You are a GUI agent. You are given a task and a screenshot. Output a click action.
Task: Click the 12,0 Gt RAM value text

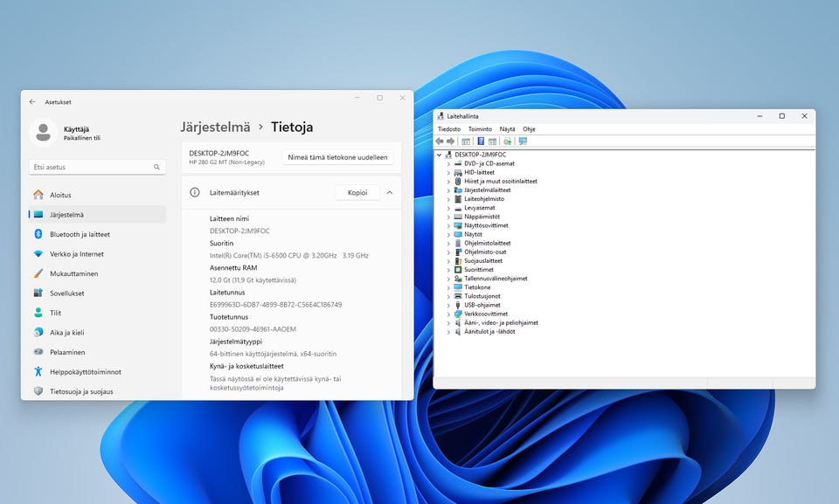[253, 280]
